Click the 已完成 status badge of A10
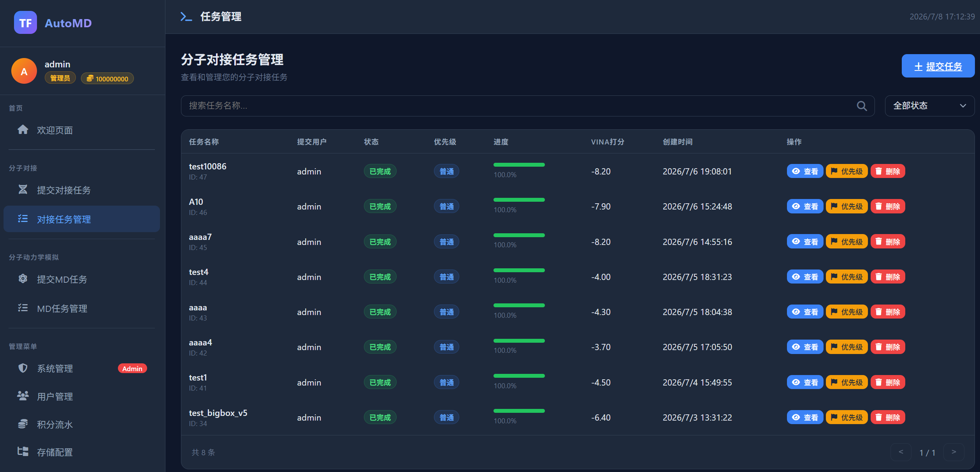Viewport: 980px width, 472px height. tap(380, 206)
